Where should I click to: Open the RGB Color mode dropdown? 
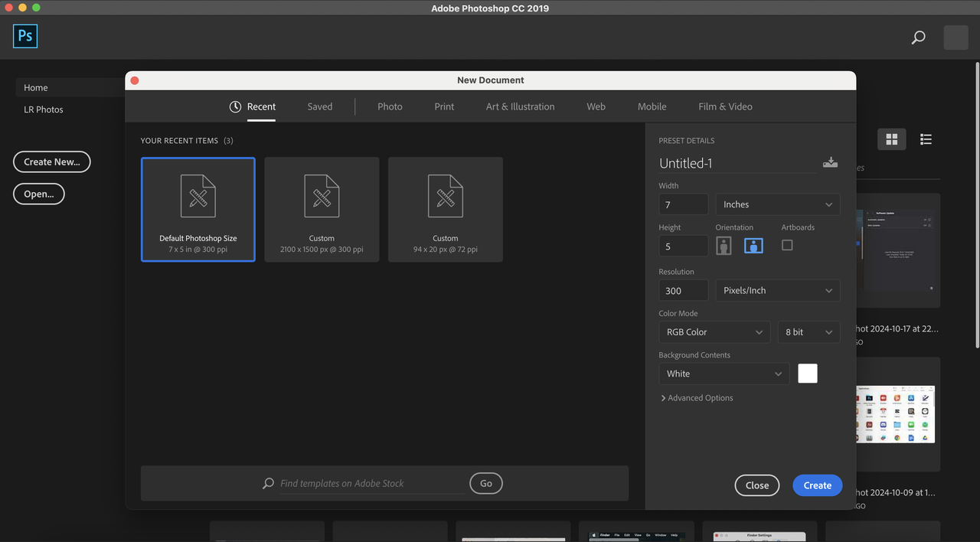coord(714,332)
